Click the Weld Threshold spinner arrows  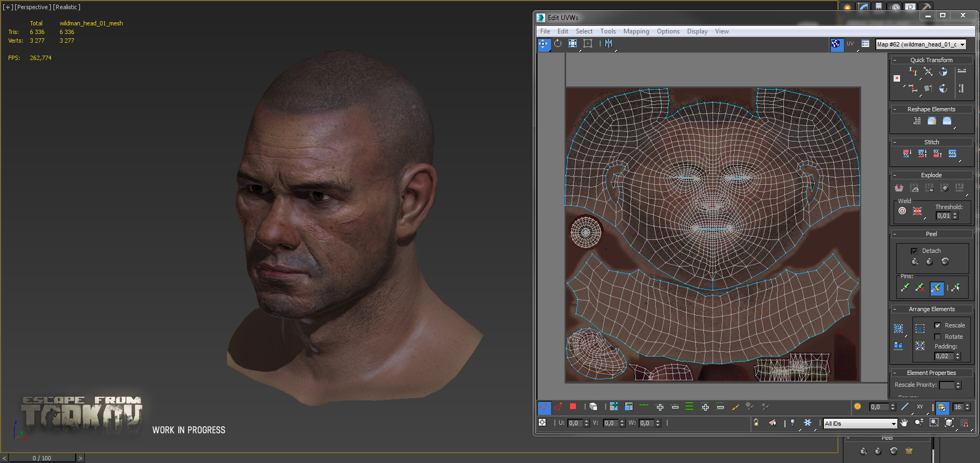coord(955,216)
